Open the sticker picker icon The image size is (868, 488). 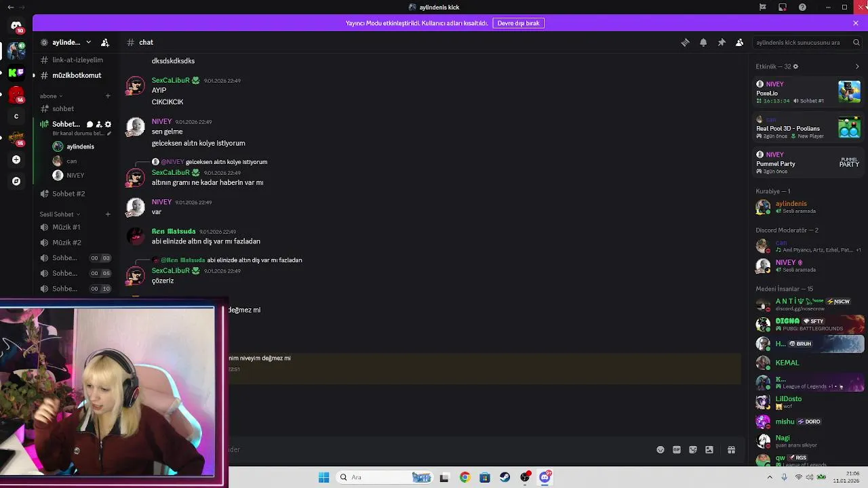pyautogui.click(x=693, y=449)
